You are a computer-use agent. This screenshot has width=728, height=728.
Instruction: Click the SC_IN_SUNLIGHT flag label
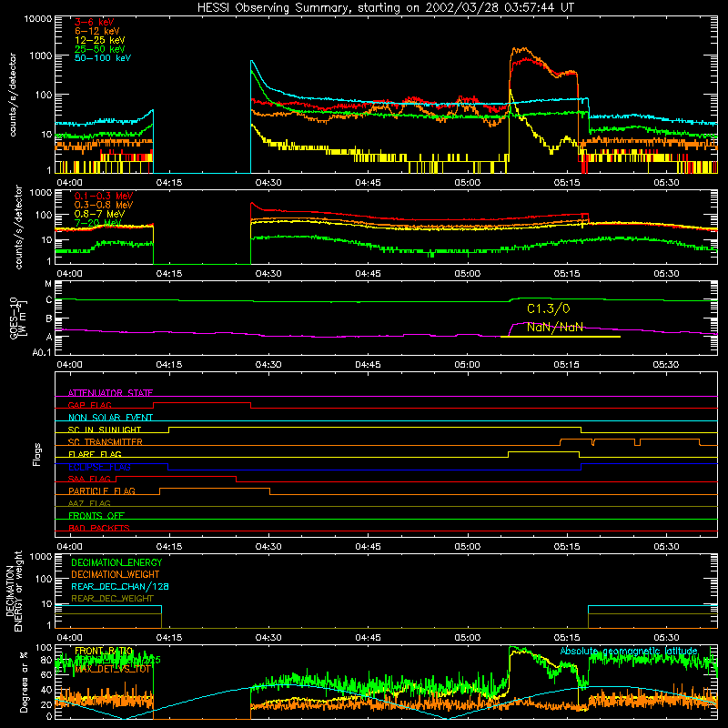[x=105, y=430]
